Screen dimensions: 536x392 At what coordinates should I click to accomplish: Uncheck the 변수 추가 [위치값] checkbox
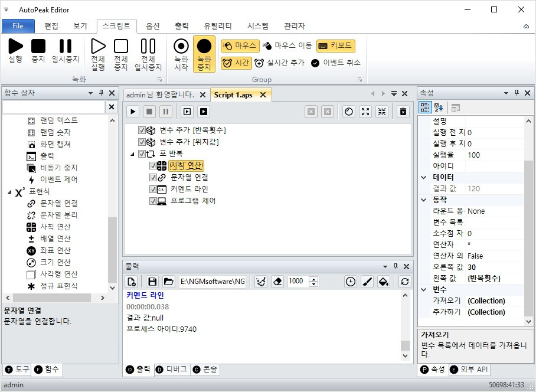(142, 142)
